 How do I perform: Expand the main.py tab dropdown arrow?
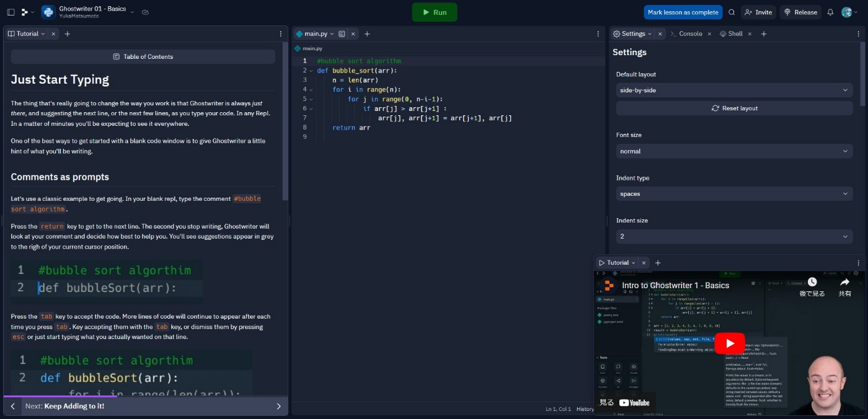click(332, 33)
